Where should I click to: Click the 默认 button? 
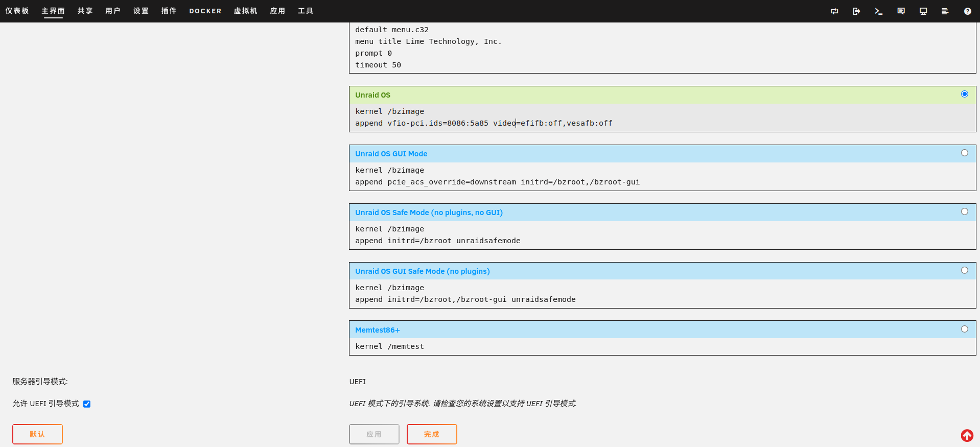pos(37,434)
